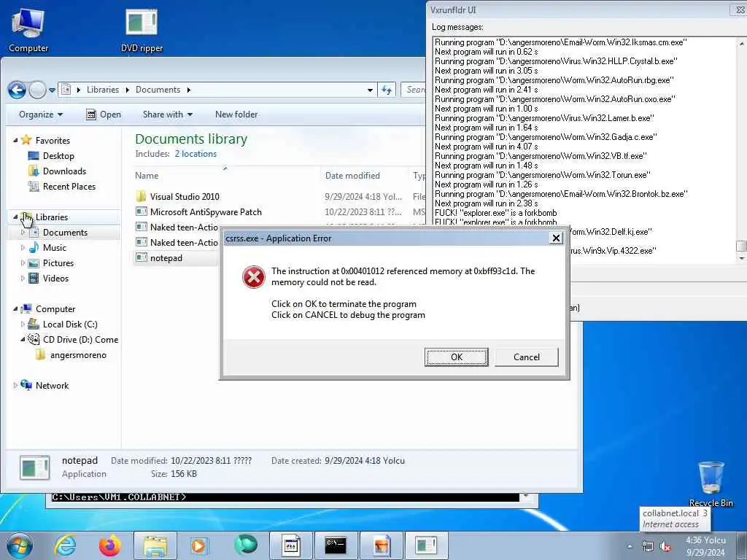Expand the Music library arrow

(x=23, y=248)
